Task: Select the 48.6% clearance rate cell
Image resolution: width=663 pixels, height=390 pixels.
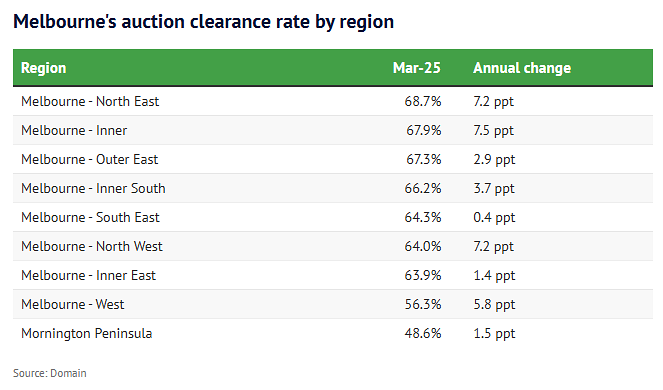Action: tap(422, 333)
